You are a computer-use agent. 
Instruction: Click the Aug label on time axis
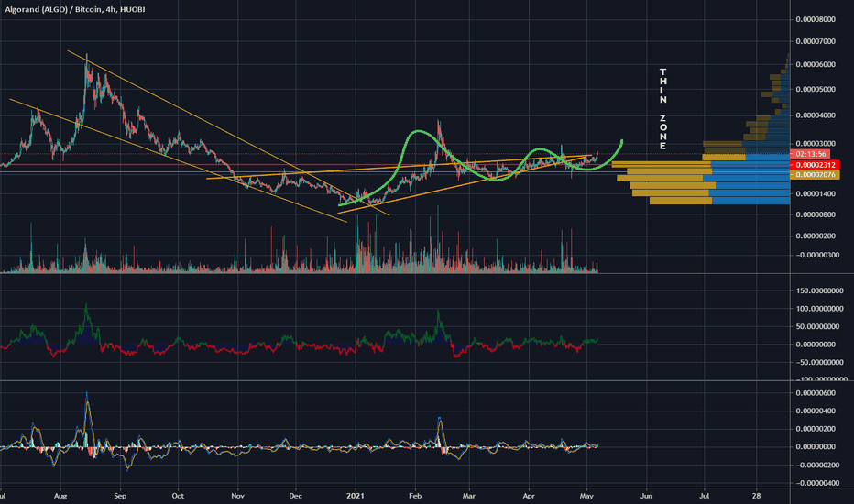pyautogui.click(x=60, y=496)
